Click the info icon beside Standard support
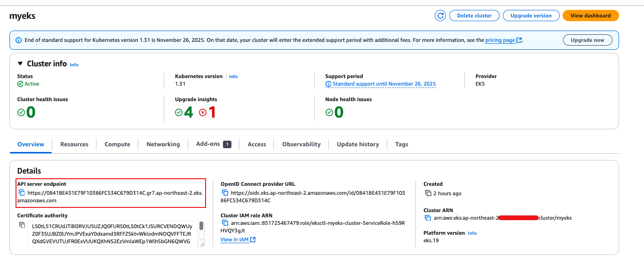This screenshot has width=644, height=262. point(328,84)
